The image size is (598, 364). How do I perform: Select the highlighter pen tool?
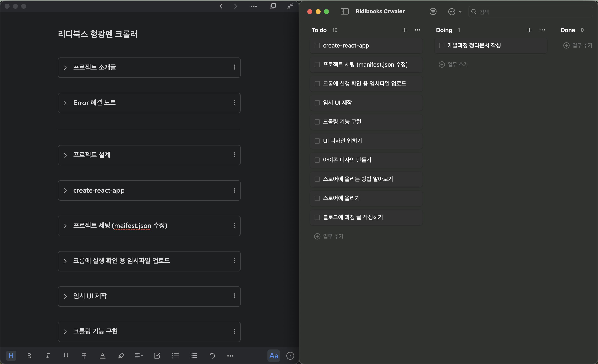tap(121, 355)
